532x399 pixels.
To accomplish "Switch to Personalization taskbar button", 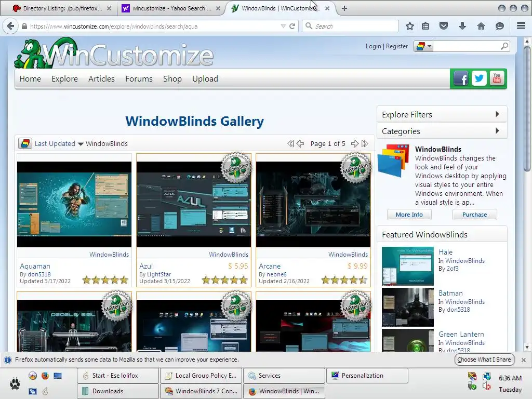I will tap(367, 376).
